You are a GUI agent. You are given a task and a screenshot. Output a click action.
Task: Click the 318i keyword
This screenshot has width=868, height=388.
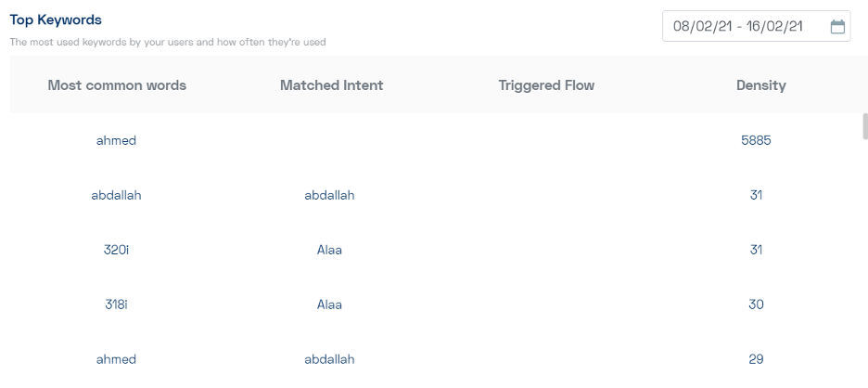[116, 304]
